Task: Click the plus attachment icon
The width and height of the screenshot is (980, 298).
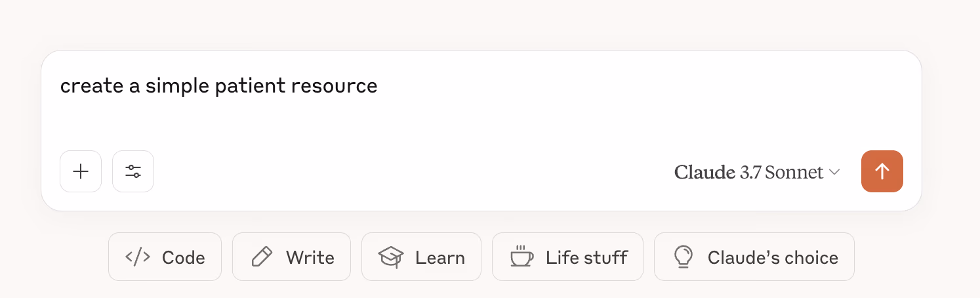Action: click(81, 172)
